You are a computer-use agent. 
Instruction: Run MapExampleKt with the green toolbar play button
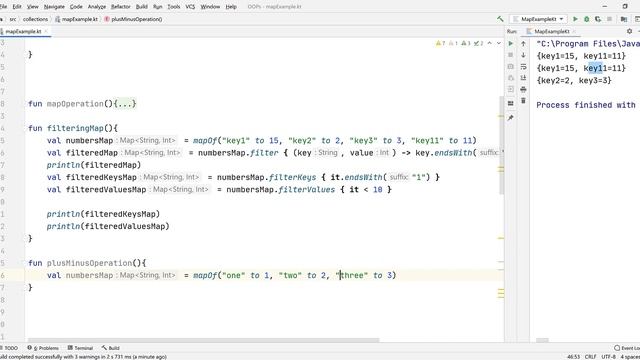(x=576, y=19)
